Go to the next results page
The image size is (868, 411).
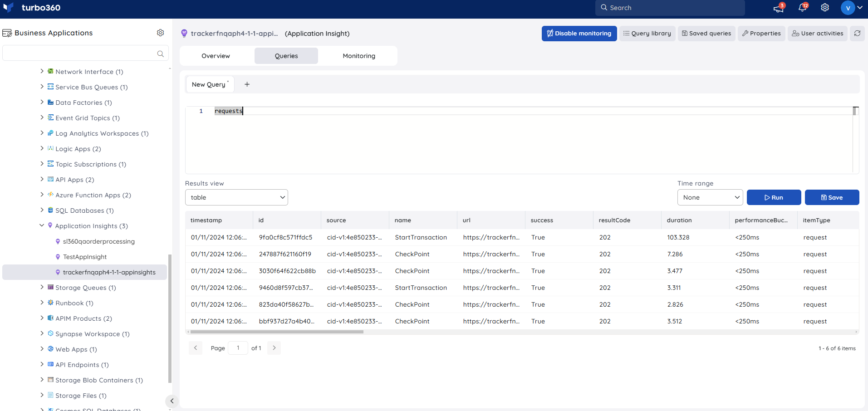coord(274,348)
